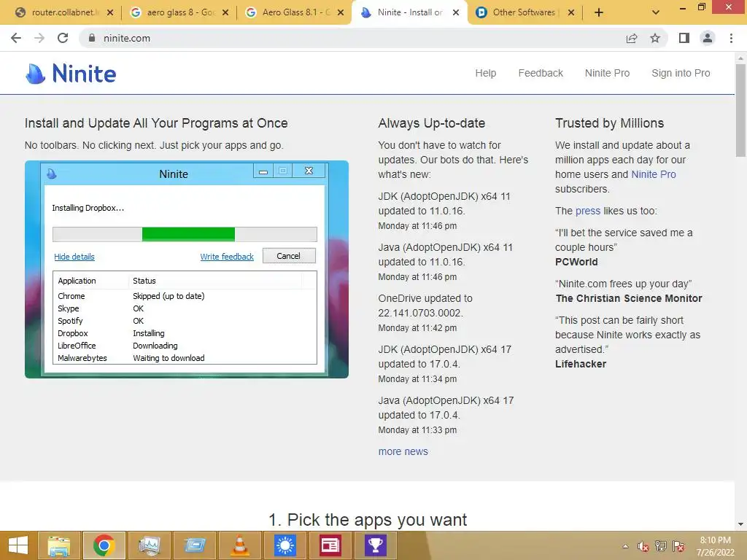Click the '1. Pick the apps you want' heading
The image size is (747, 560).
(x=368, y=519)
